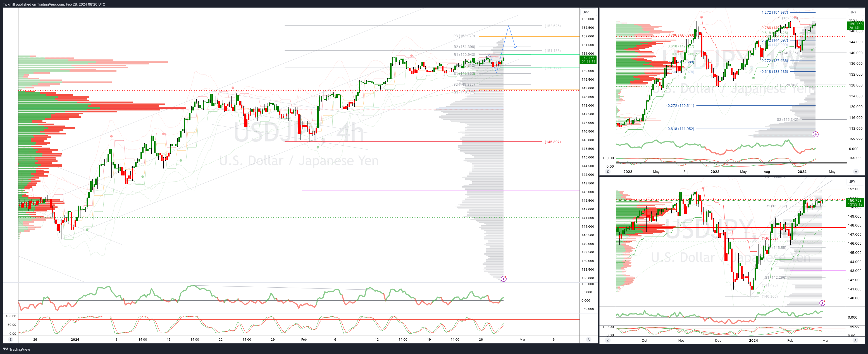
Task: Select the R2 (151.398) pivot label
Action: 464,47
